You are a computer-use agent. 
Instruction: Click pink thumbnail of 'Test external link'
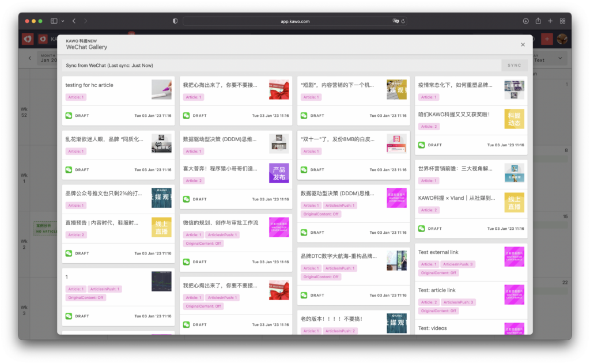click(514, 256)
